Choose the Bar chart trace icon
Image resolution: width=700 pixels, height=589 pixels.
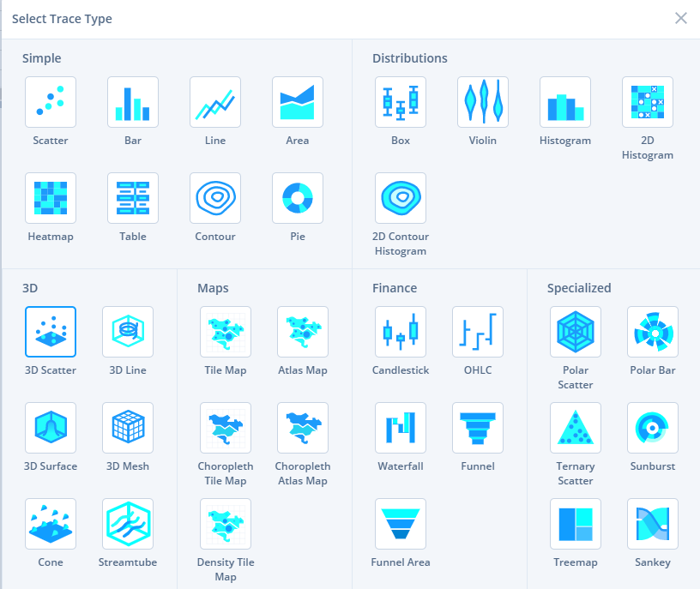[133, 102]
